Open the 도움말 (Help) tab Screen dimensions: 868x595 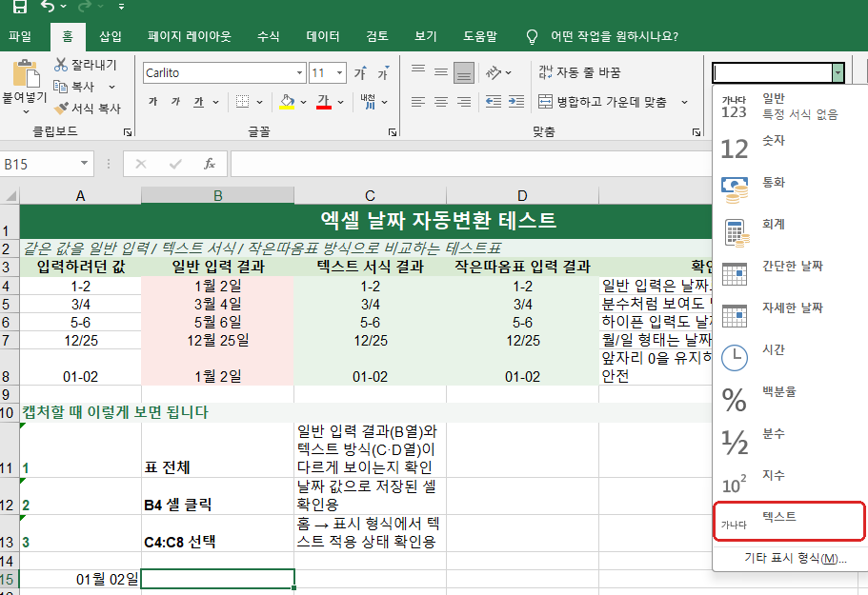point(480,36)
